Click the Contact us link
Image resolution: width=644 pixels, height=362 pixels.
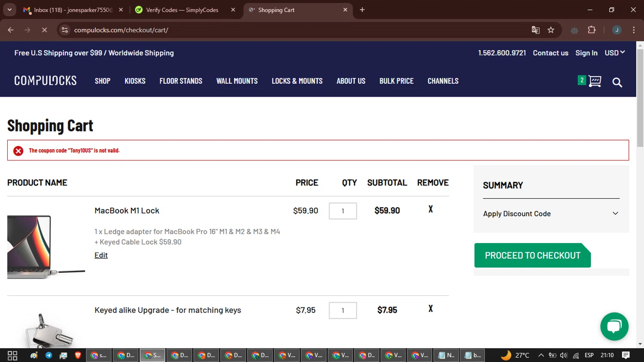pos(550,53)
